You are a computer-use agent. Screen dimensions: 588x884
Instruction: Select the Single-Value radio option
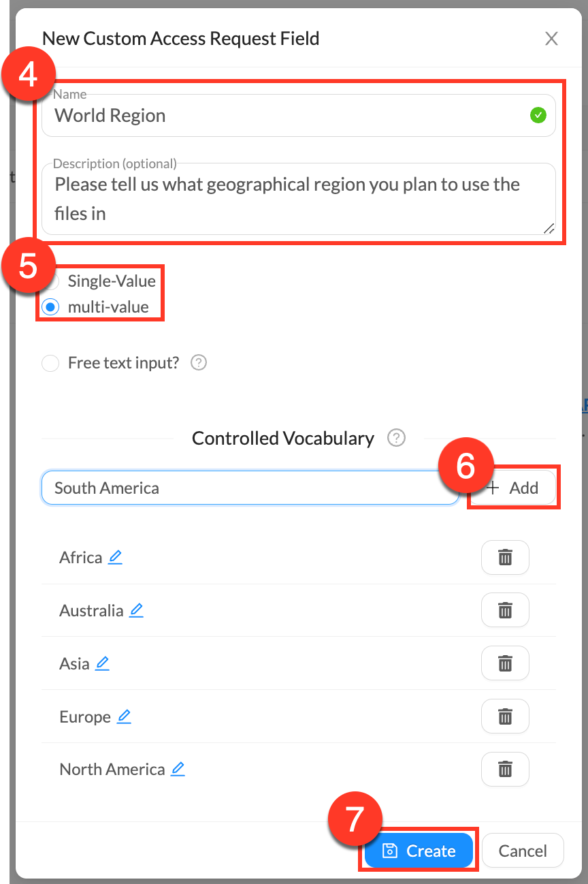tap(52, 281)
